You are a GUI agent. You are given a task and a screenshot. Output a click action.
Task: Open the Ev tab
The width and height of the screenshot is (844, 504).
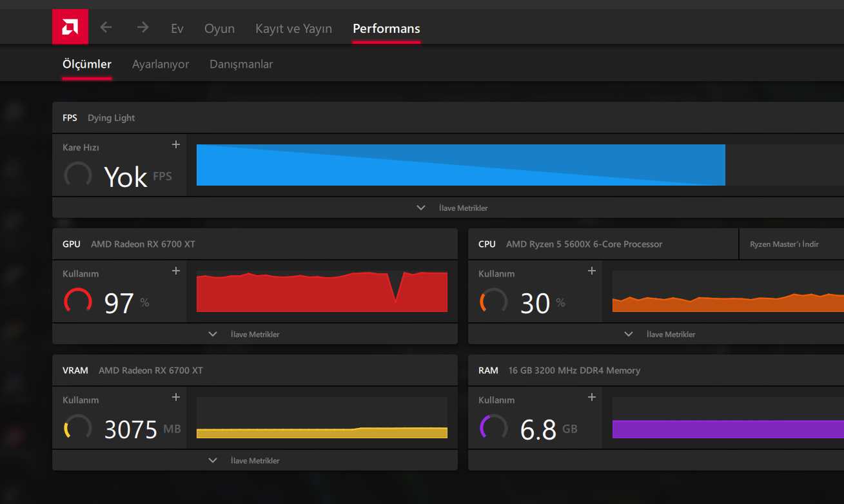point(177,28)
